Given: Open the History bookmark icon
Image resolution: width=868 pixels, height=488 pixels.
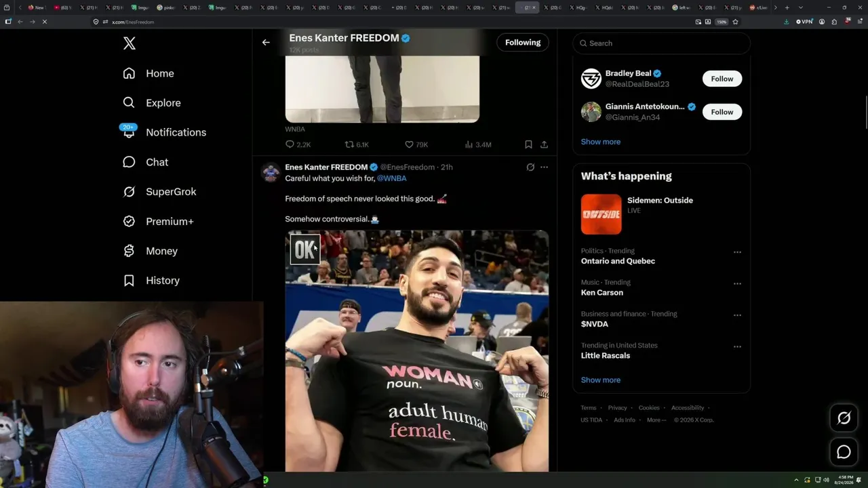Looking at the screenshot, I should [x=129, y=281].
